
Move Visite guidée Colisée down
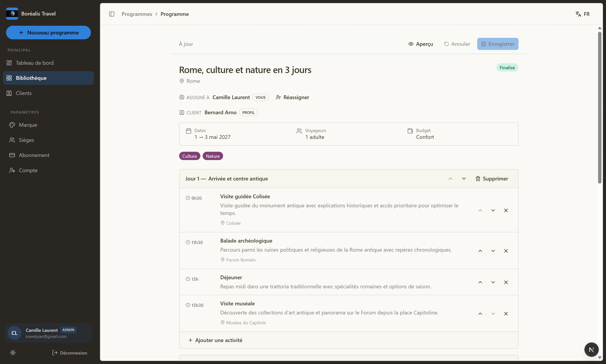(493, 210)
